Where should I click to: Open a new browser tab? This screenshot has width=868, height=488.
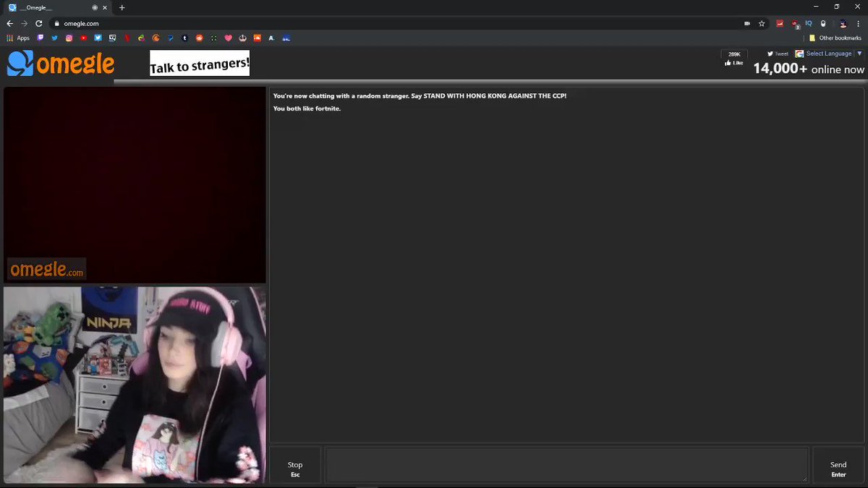coord(122,7)
